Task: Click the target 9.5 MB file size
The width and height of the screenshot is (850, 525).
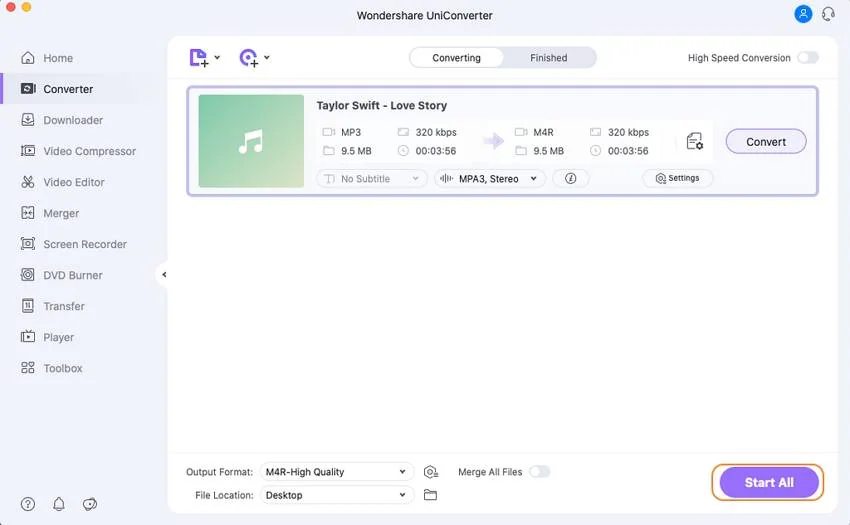Action: pos(549,151)
